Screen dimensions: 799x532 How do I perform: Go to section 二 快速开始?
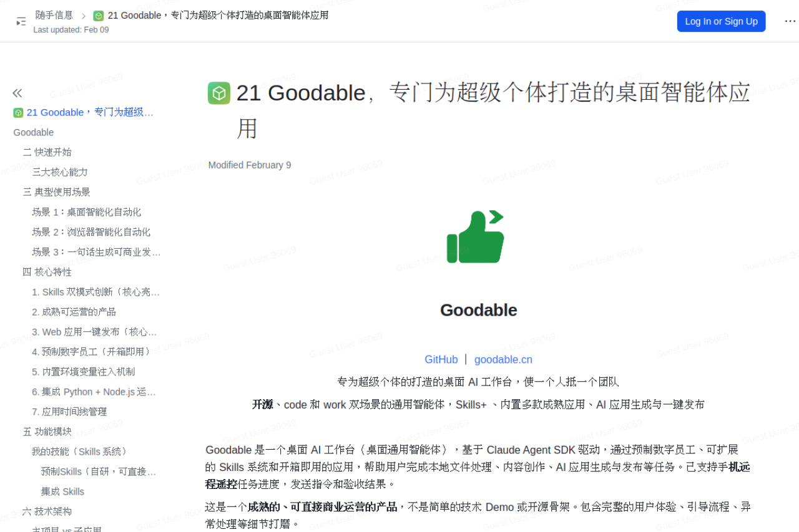pyautogui.click(x=47, y=152)
